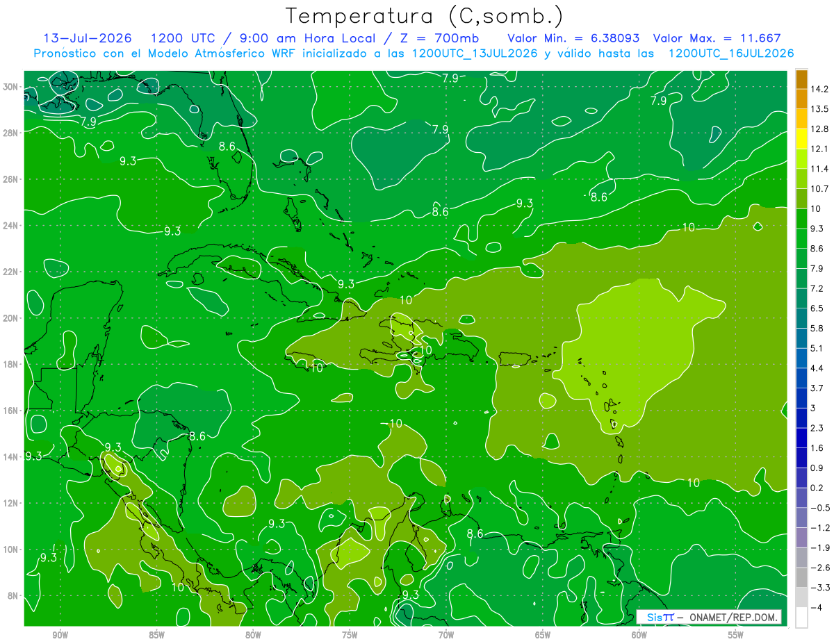
Task: Click the purple swatch between -1.9 and -1.2
Action: (801, 537)
